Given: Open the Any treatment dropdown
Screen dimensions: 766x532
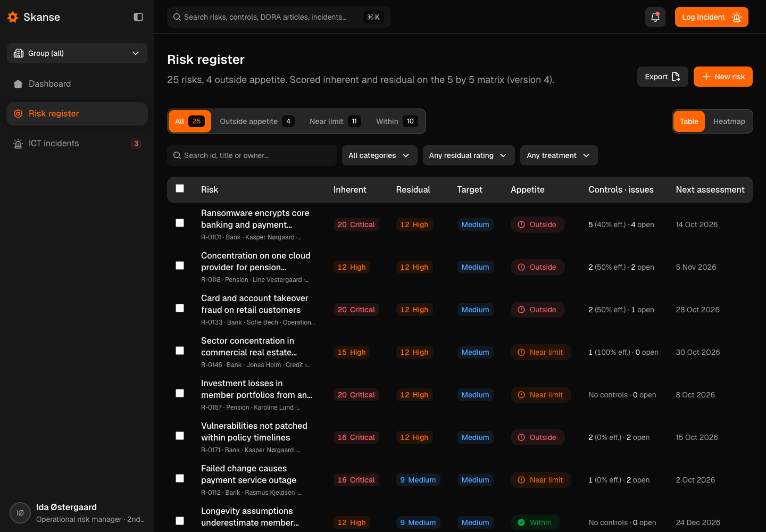Looking at the screenshot, I should tap(559, 155).
